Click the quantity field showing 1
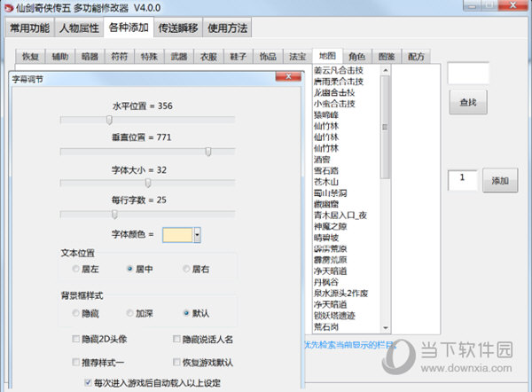This screenshot has height=392, width=532. (463, 180)
